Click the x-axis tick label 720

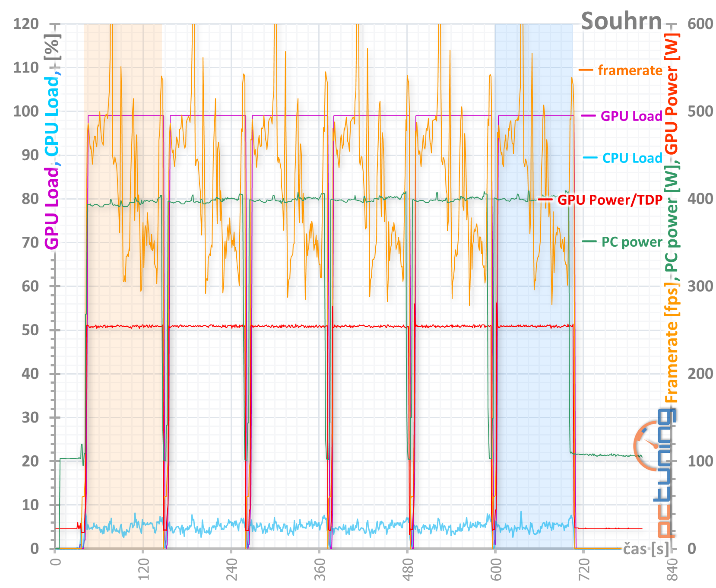(x=583, y=570)
